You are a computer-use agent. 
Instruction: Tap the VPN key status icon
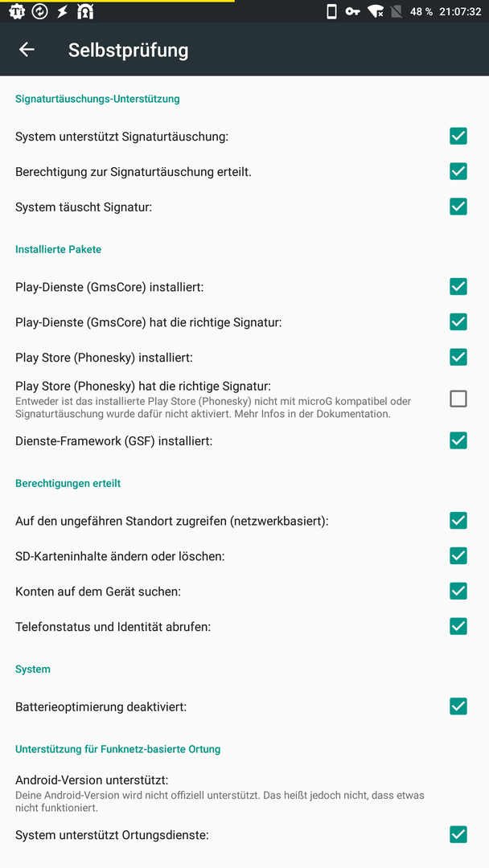point(353,11)
